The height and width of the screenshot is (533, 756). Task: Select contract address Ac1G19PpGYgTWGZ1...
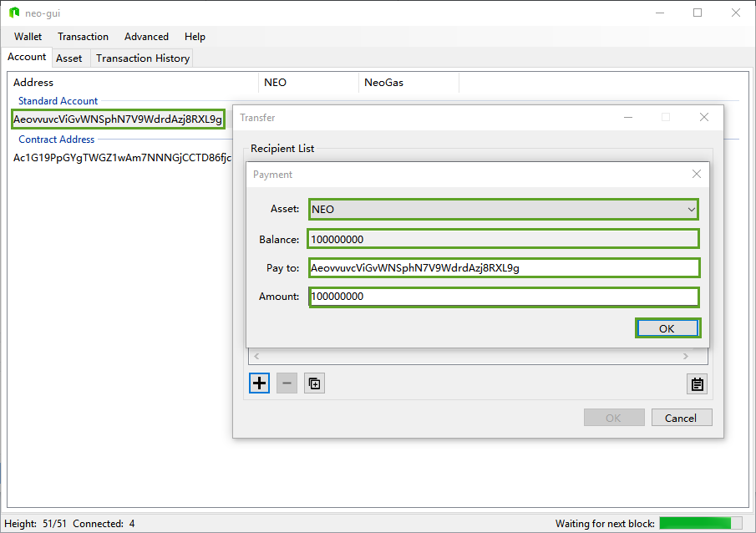tap(122, 158)
